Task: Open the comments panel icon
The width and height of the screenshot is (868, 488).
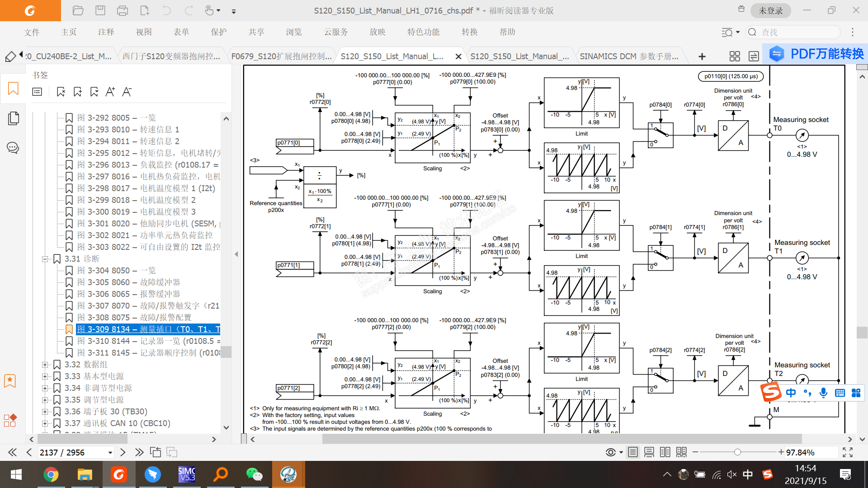Action: [x=13, y=148]
